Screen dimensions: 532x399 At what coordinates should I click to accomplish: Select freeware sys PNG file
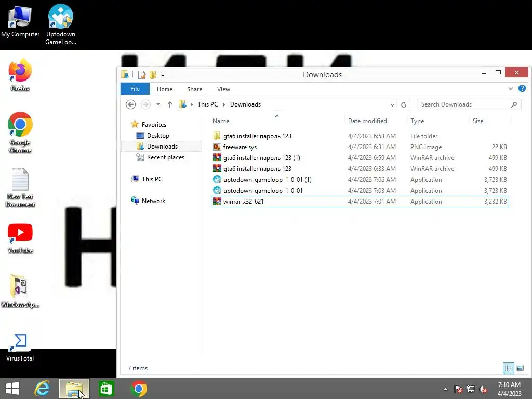tap(360, 147)
